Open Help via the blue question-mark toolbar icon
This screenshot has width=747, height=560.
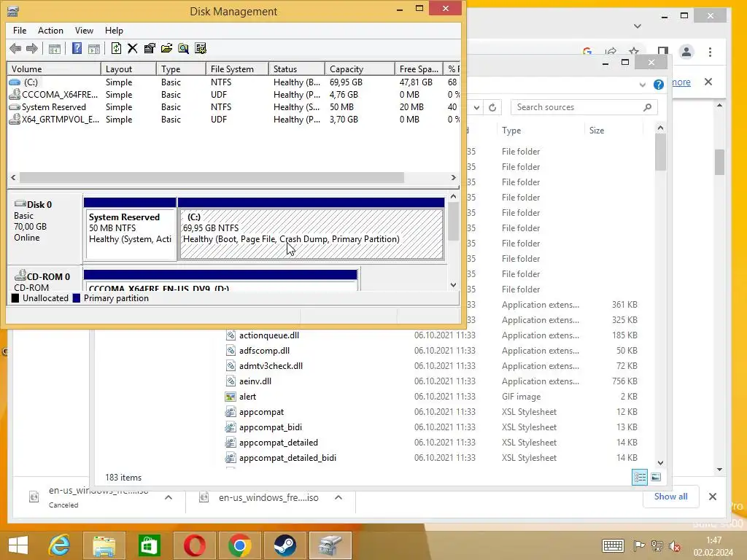point(77,48)
